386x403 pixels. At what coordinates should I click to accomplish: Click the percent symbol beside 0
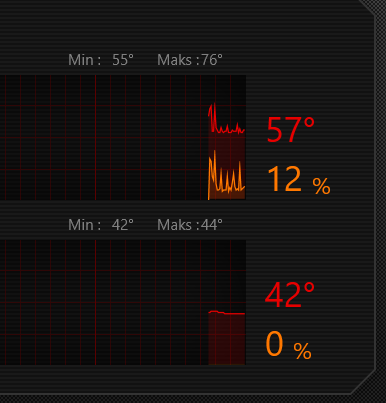pos(302,351)
